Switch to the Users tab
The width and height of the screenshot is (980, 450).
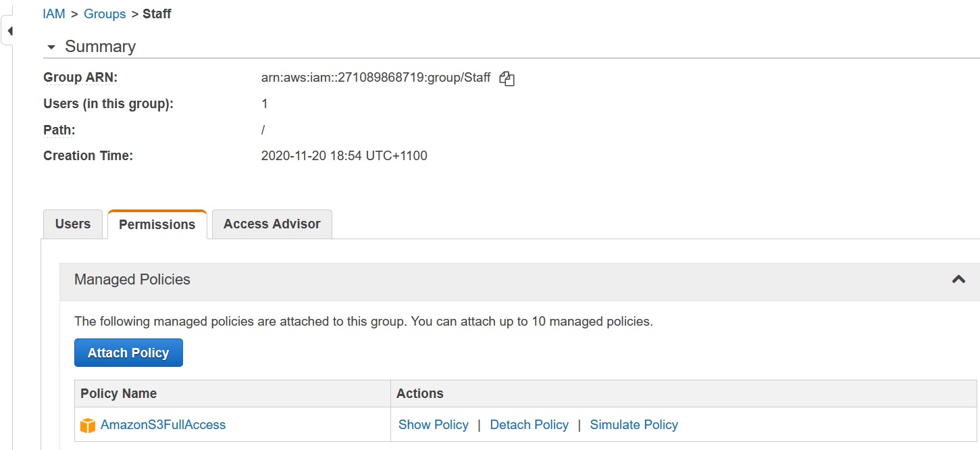(x=72, y=224)
